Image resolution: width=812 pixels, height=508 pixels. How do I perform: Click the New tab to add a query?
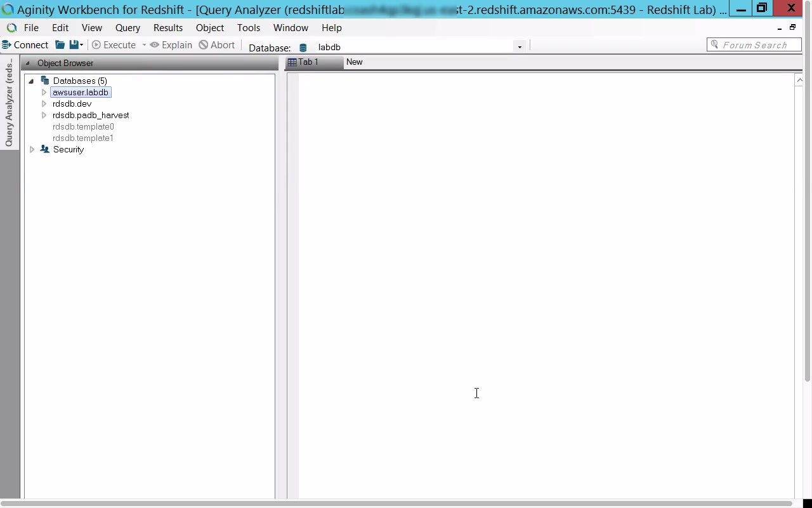click(x=355, y=62)
